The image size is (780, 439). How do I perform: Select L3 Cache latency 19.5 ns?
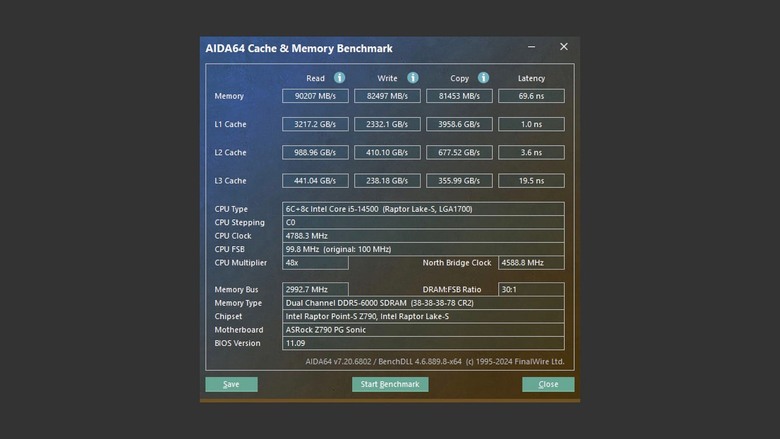tap(531, 181)
